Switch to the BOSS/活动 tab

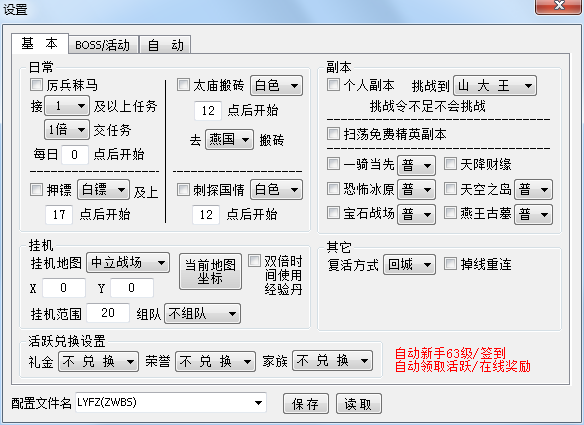coord(103,45)
